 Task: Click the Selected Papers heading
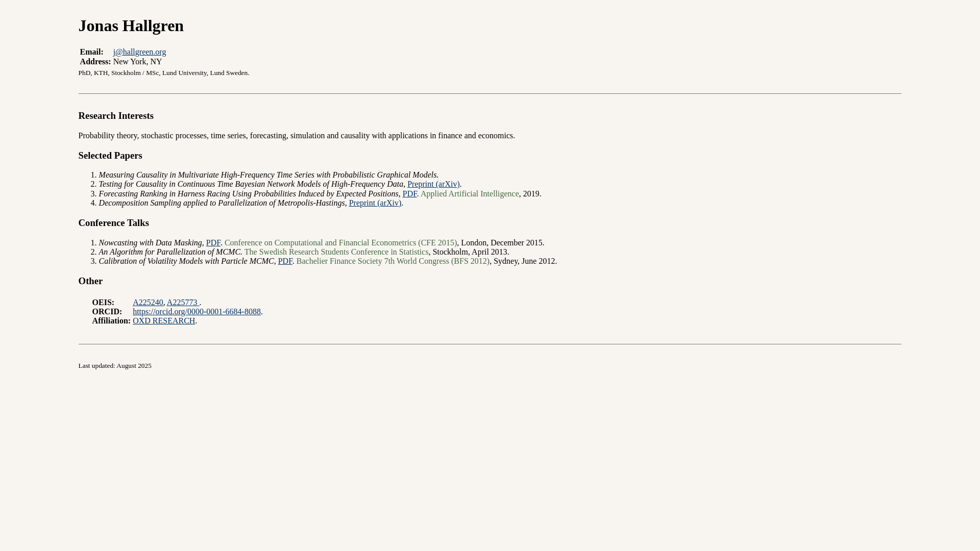coord(110,156)
